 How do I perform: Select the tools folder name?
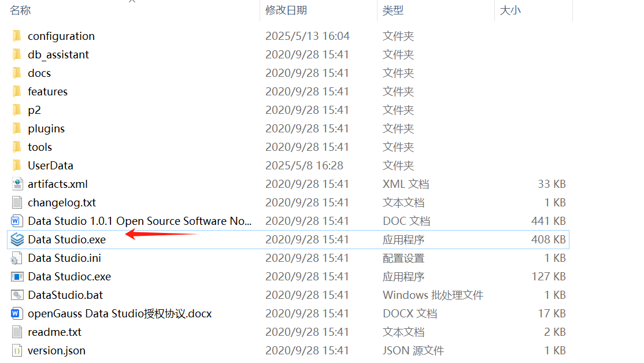pyautogui.click(x=40, y=147)
